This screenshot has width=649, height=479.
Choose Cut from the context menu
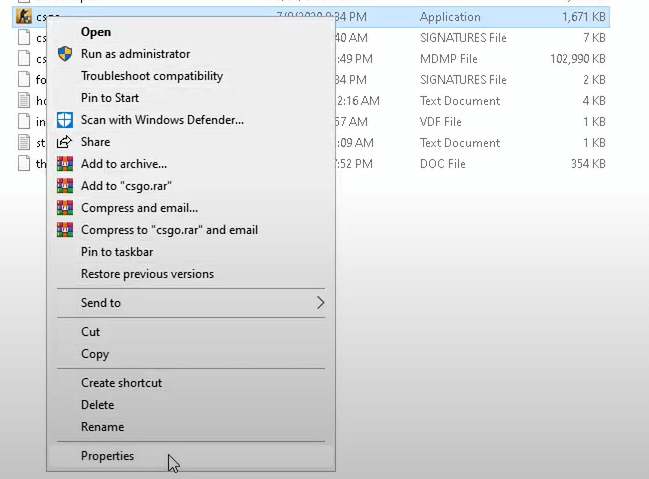pyautogui.click(x=191, y=332)
